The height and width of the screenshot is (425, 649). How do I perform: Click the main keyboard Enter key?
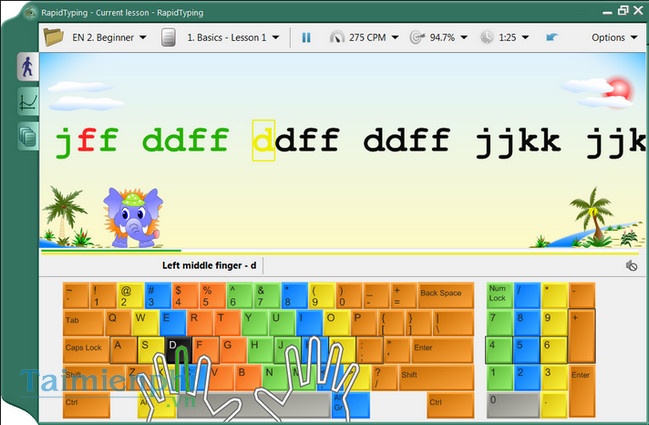pyautogui.click(x=442, y=350)
